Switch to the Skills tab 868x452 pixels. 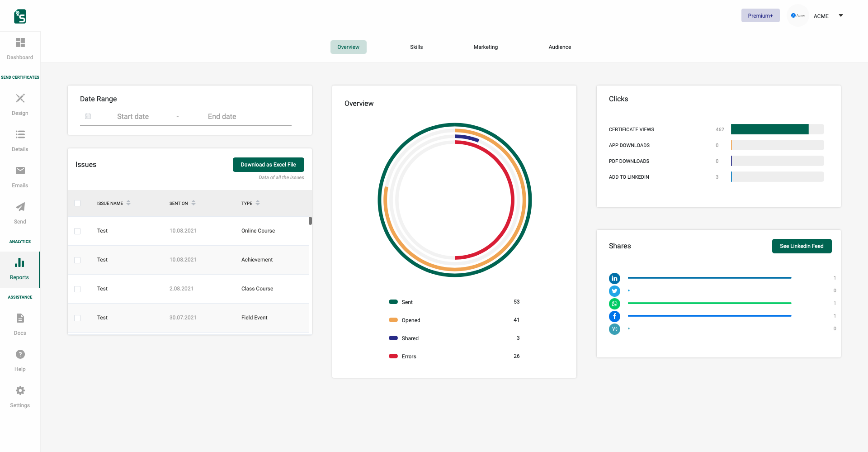click(416, 47)
